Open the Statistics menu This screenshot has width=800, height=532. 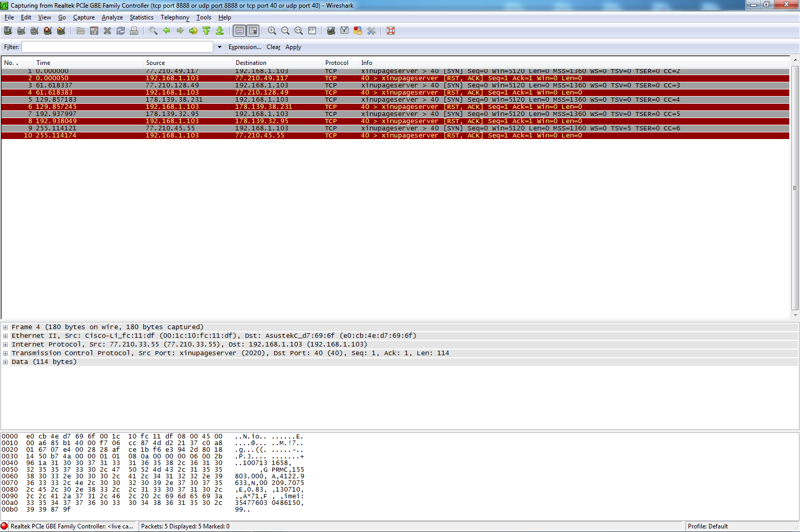pos(142,17)
